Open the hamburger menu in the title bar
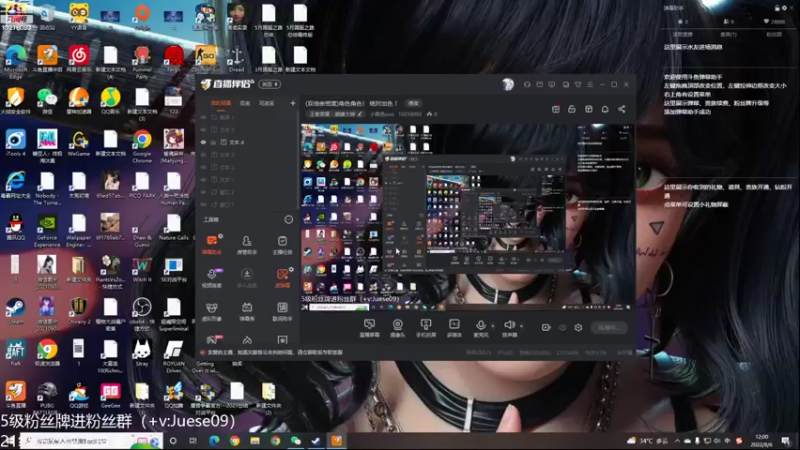 pos(590,84)
